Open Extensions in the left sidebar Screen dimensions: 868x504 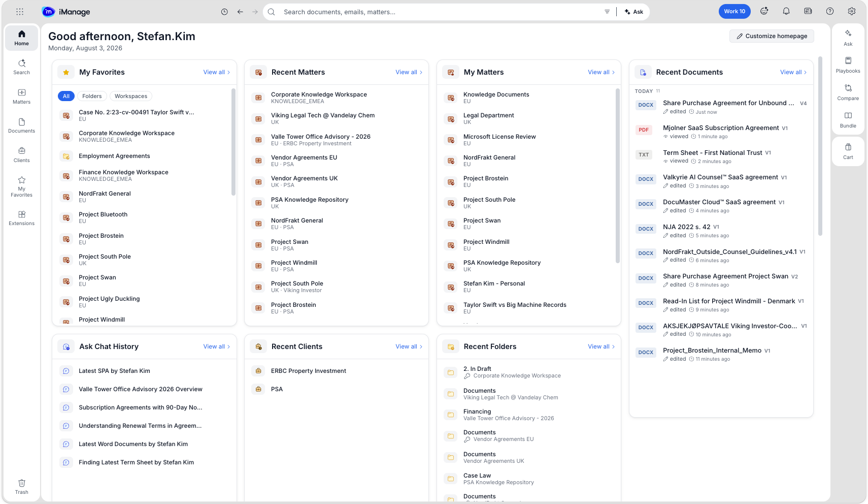coord(22,218)
